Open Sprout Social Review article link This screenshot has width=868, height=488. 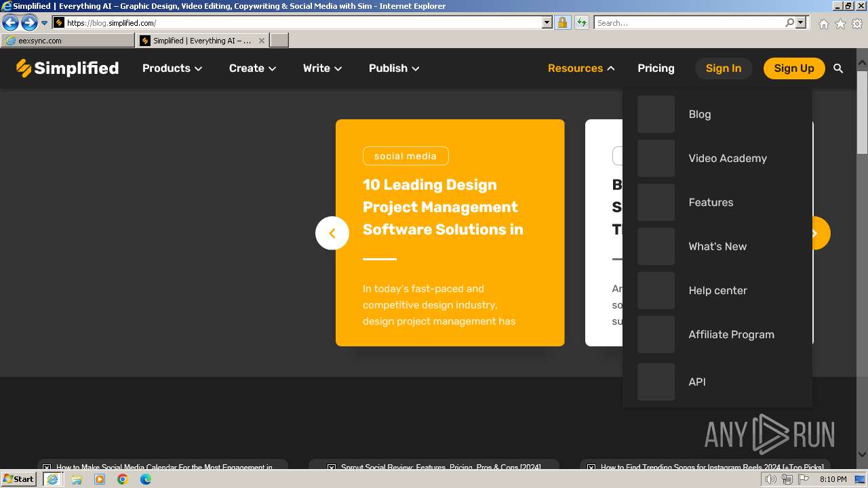click(x=441, y=467)
